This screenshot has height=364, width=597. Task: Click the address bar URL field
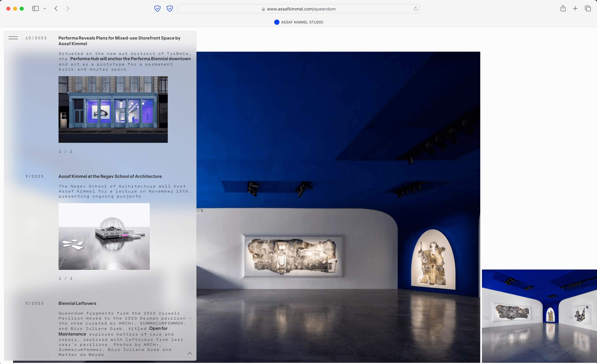[x=301, y=9]
